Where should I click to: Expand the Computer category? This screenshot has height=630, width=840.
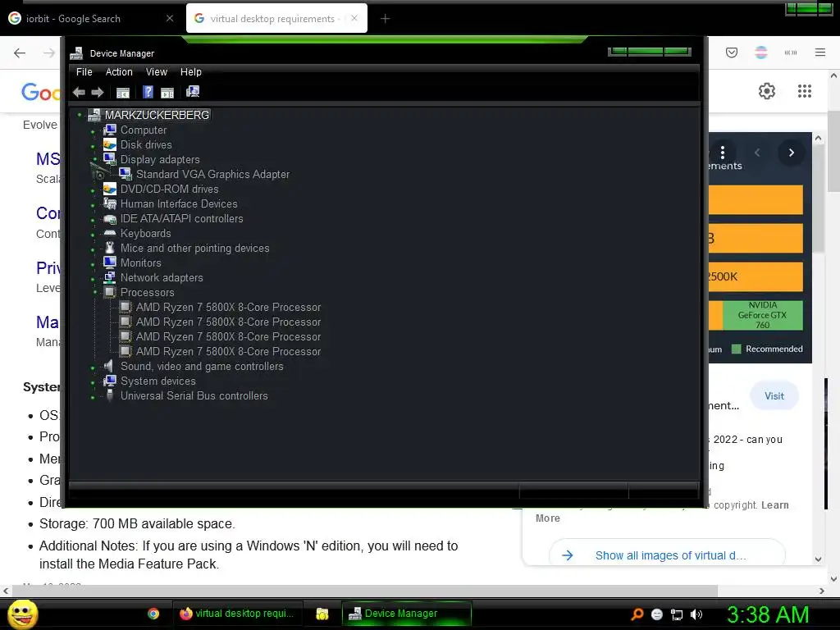(x=93, y=130)
